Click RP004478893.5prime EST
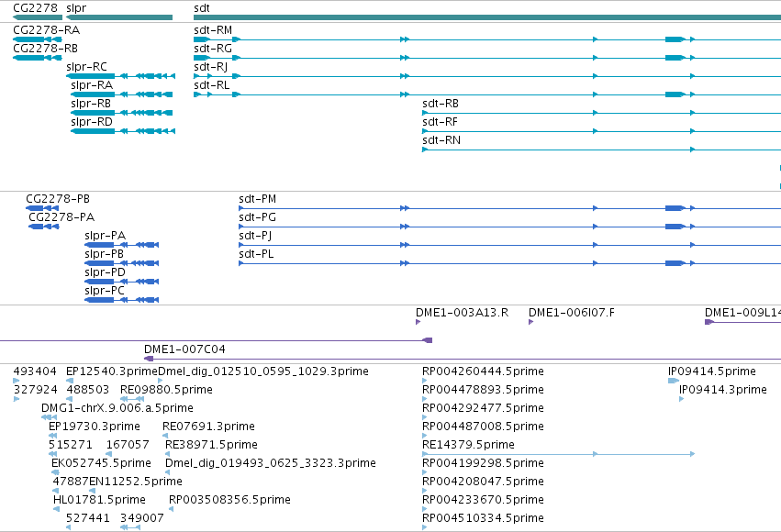 (x=425, y=399)
